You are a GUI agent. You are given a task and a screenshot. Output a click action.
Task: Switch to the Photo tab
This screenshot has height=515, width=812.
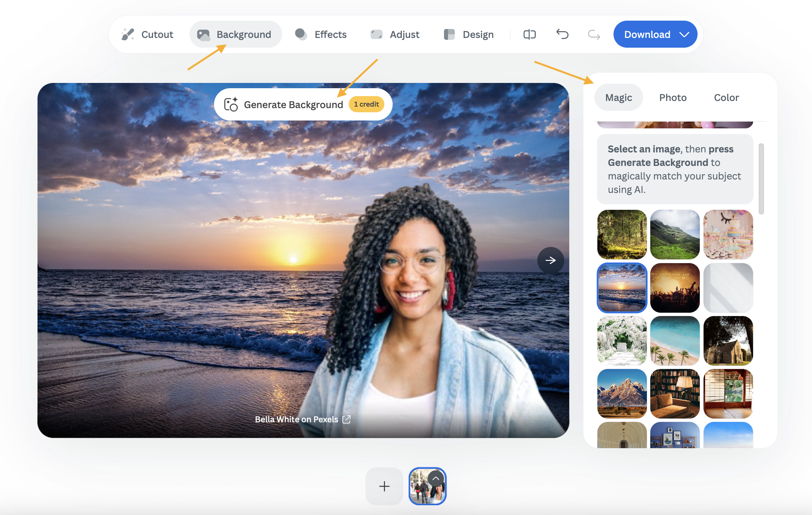(x=673, y=98)
